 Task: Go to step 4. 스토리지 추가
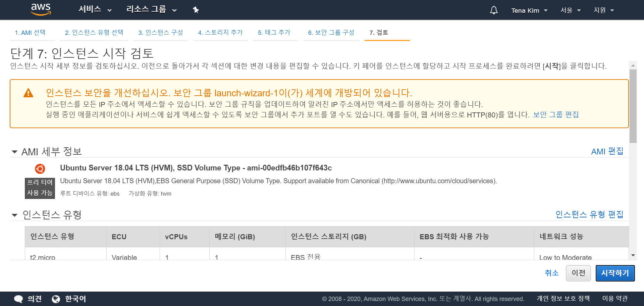coord(220,33)
